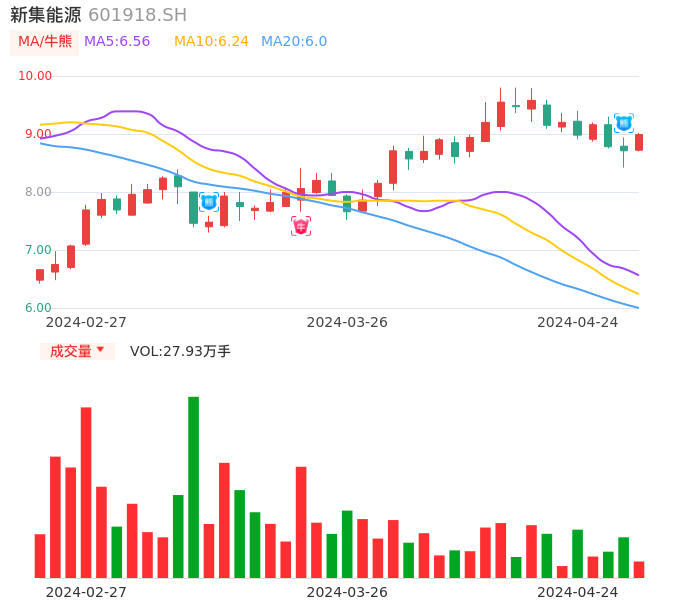Click the pink bull marker below the candles
Screen dimensions: 686x606
(x=301, y=226)
